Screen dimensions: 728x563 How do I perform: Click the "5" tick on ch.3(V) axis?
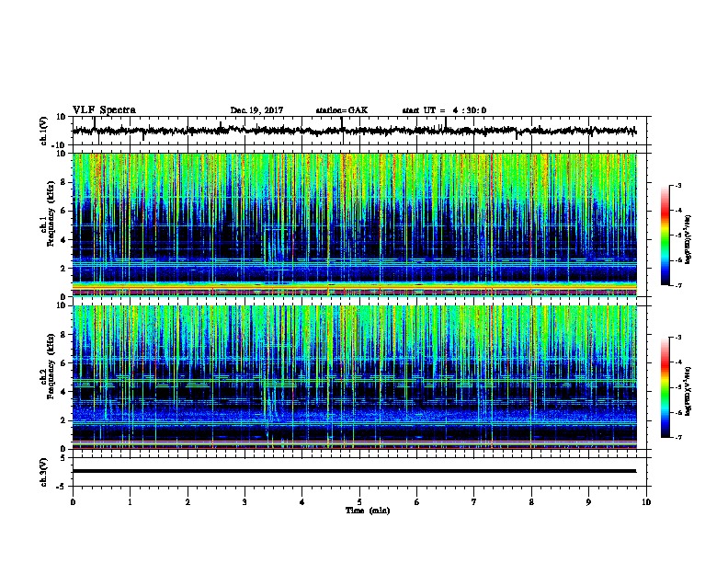tap(63, 458)
